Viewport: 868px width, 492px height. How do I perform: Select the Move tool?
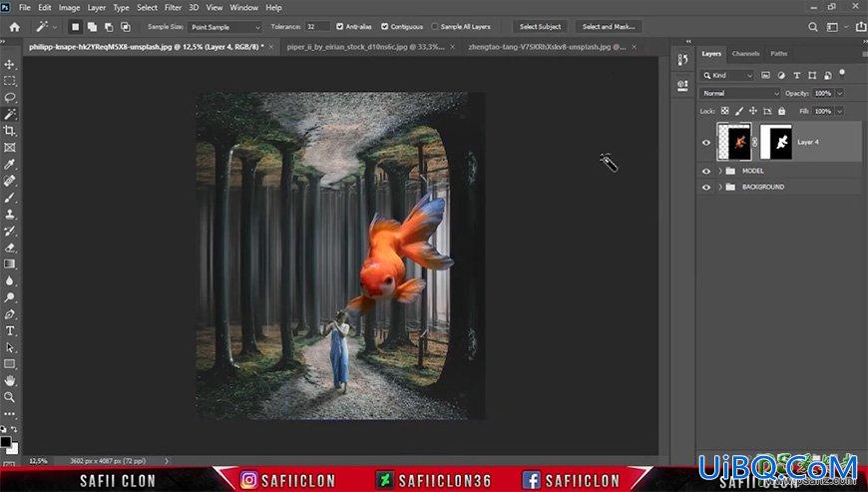(9, 64)
